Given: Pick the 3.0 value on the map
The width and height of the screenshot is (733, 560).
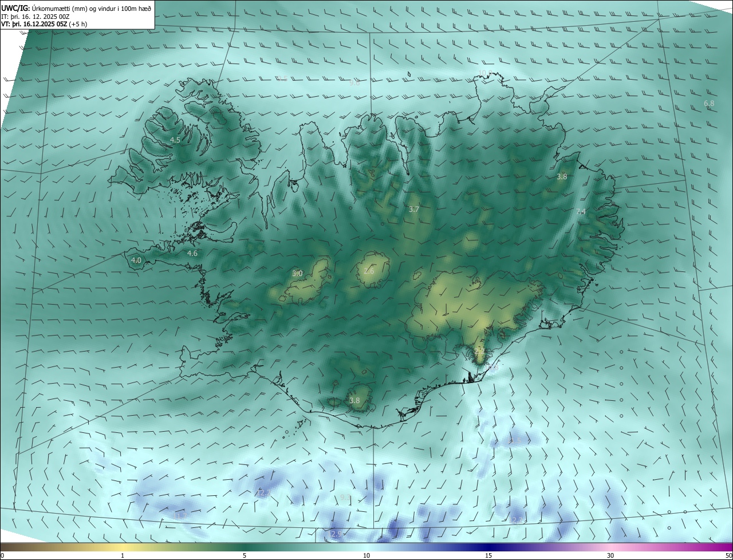Looking at the screenshot, I should pyautogui.click(x=297, y=273).
